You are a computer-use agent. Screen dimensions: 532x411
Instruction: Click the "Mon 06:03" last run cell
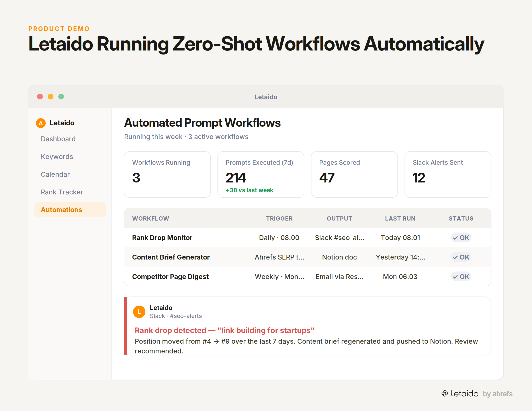coord(400,277)
